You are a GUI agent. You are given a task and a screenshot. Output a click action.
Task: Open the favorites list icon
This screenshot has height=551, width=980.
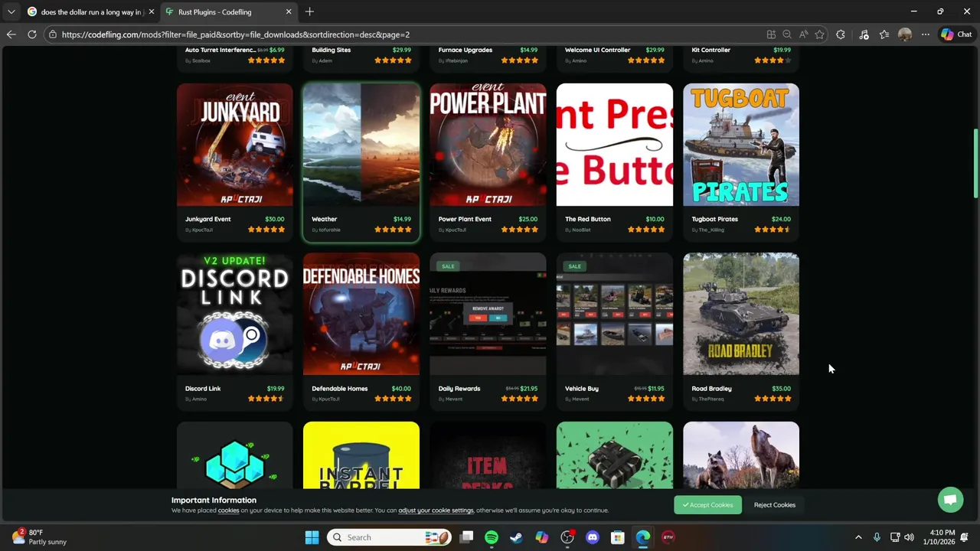coord(884,34)
